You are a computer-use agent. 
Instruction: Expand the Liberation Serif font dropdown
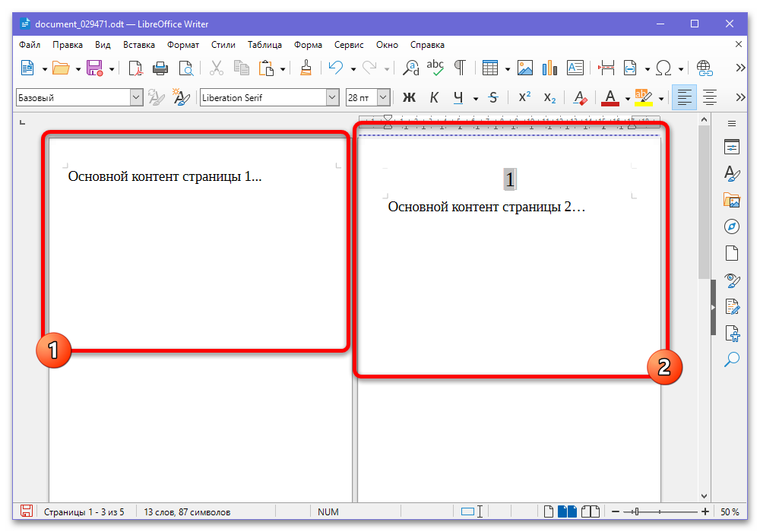(x=332, y=98)
